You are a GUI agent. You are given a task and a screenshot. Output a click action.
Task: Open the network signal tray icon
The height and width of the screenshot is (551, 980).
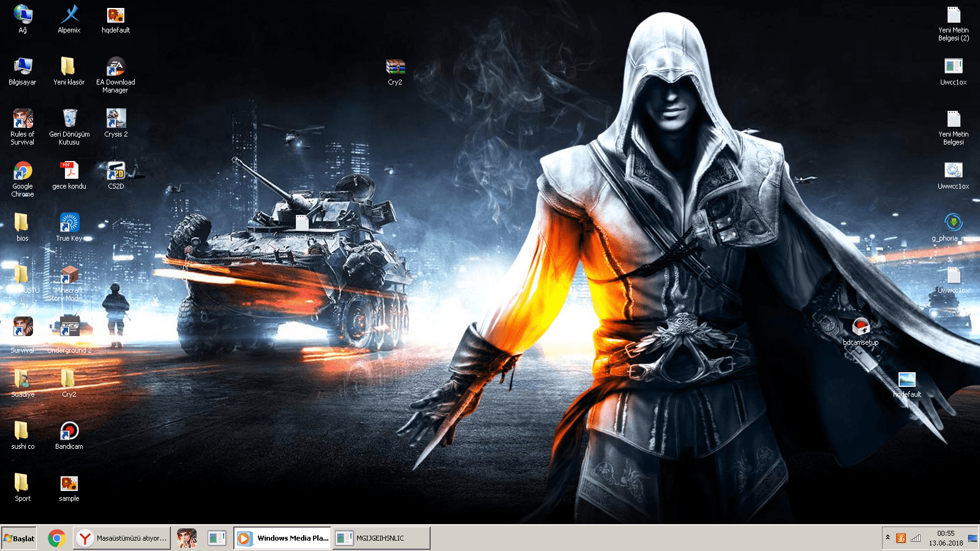point(916,538)
